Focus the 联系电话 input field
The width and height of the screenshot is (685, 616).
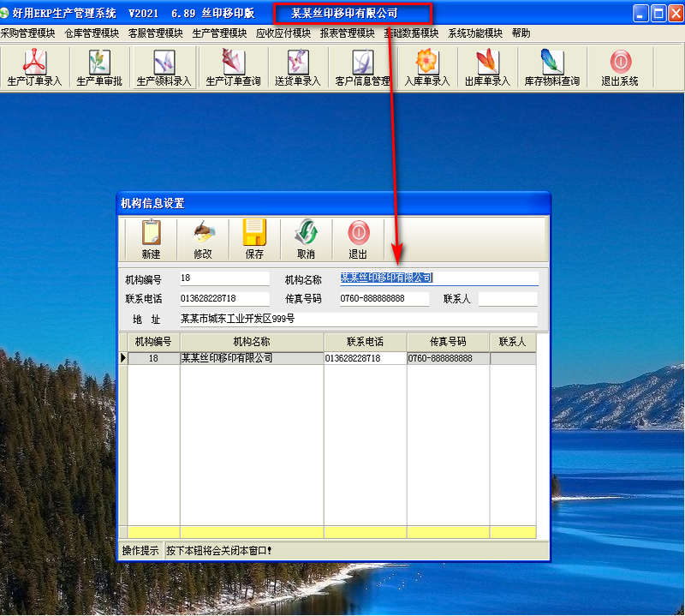(224, 299)
